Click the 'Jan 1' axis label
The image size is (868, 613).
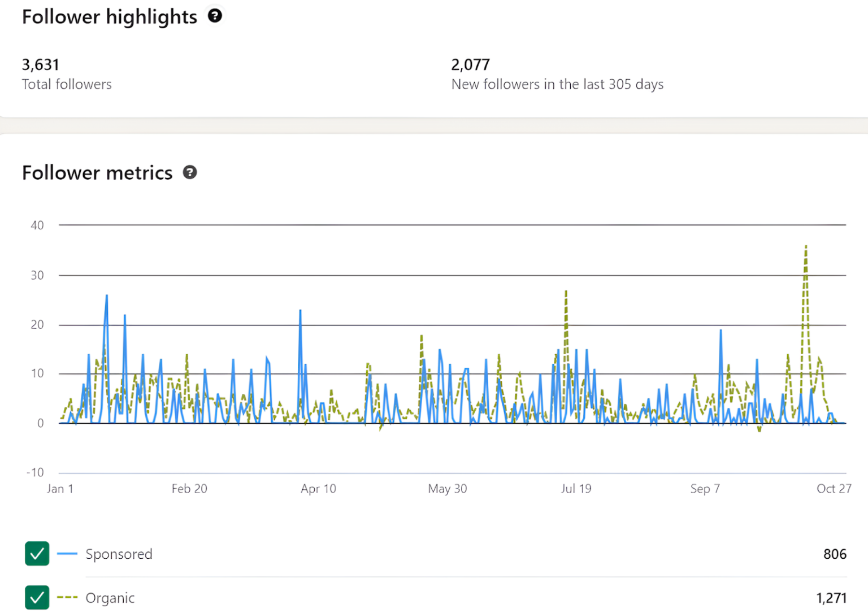tap(60, 489)
